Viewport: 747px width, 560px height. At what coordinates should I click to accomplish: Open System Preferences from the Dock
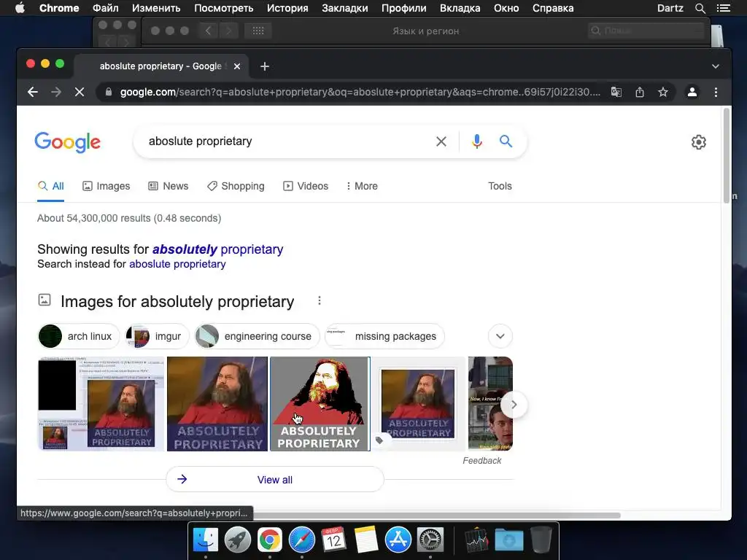point(430,540)
